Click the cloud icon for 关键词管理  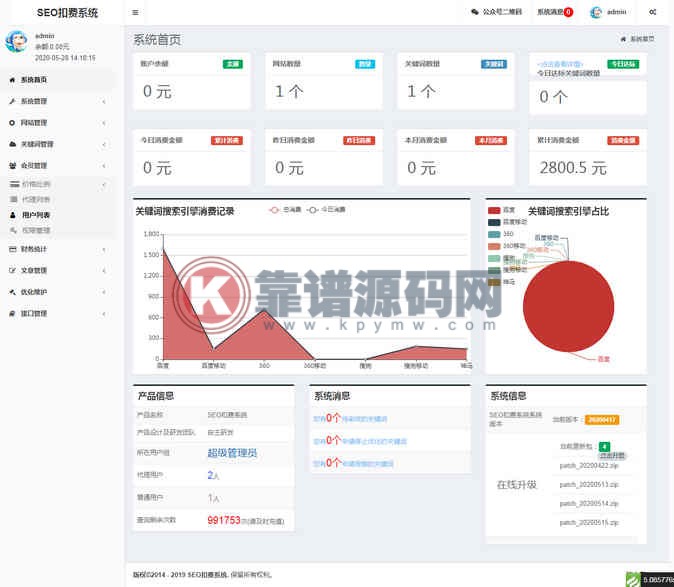coord(12,144)
